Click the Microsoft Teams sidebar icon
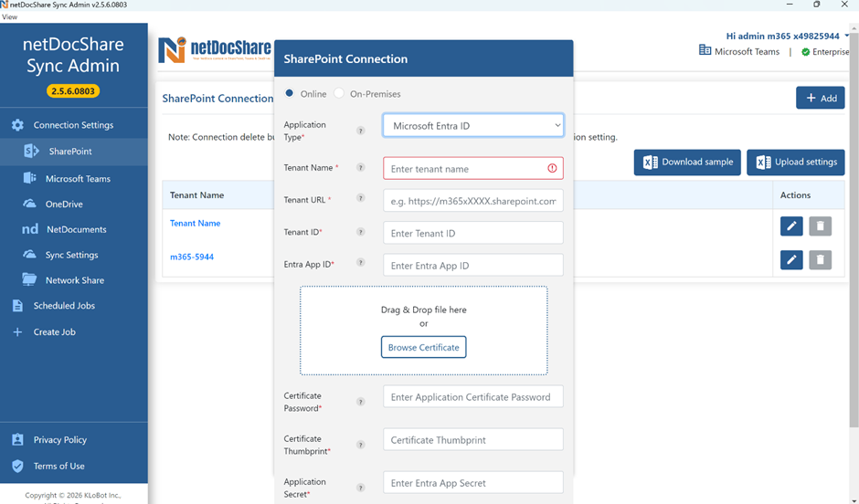Screen dimensions: 859x504 (x=29, y=178)
